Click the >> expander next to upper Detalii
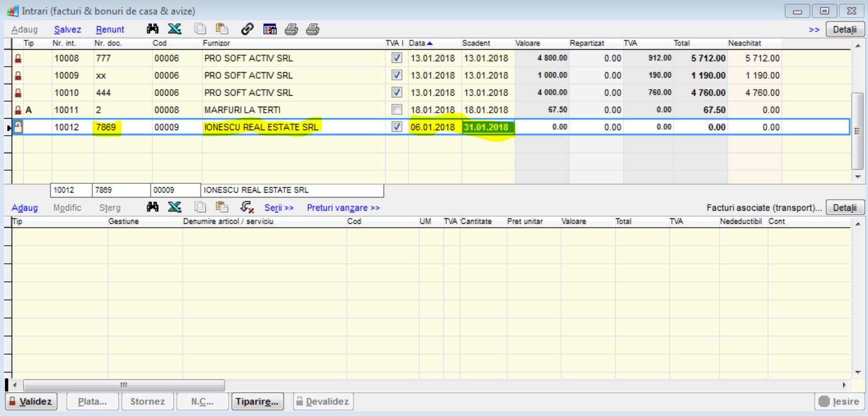868x417 pixels. click(x=814, y=30)
